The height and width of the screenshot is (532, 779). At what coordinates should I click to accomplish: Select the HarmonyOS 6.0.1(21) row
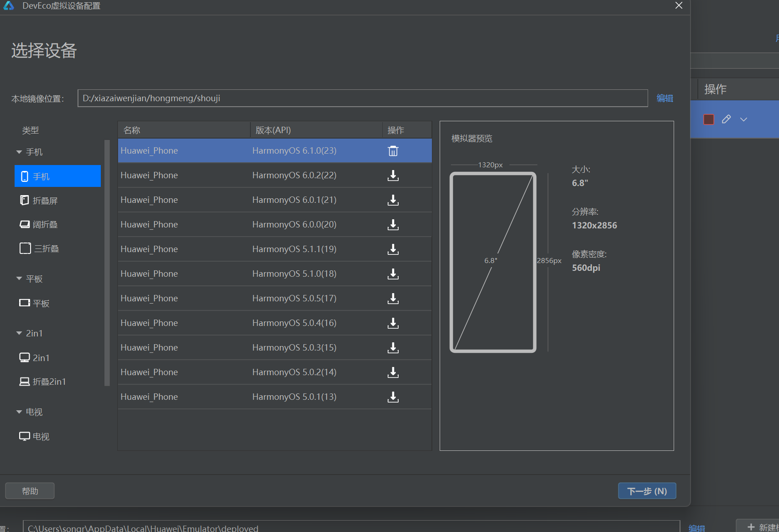pos(275,200)
